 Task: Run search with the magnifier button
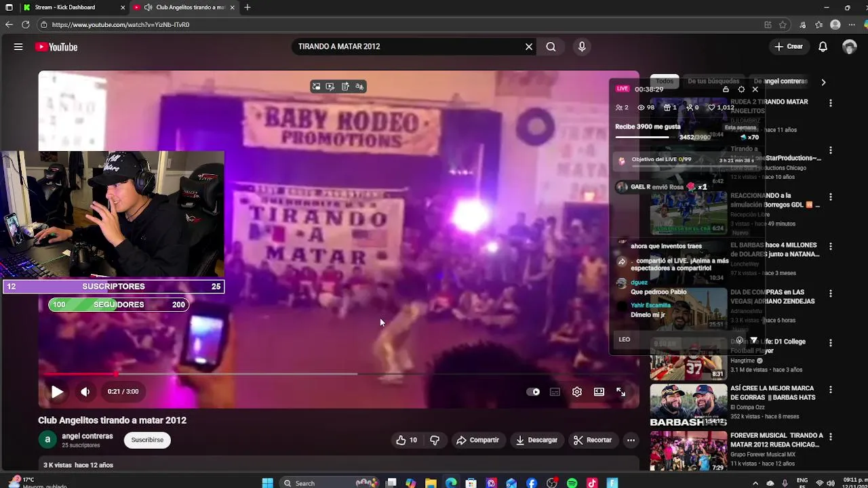click(x=551, y=47)
